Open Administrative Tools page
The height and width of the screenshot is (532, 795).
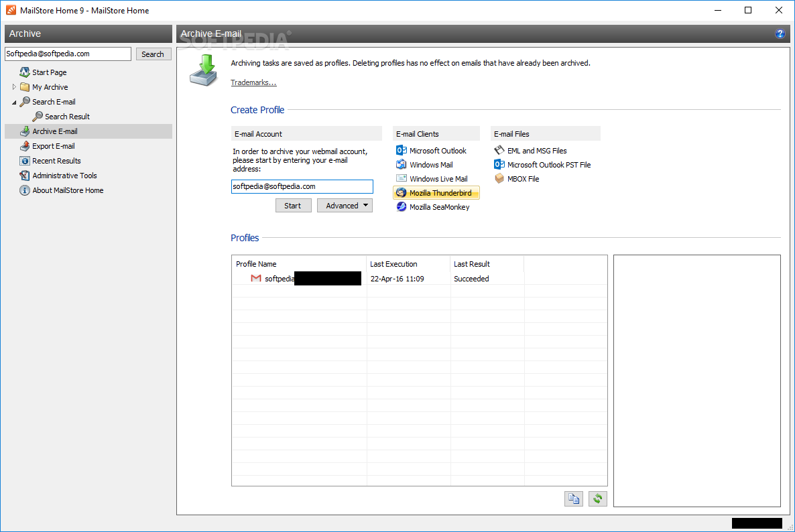tap(64, 176)
